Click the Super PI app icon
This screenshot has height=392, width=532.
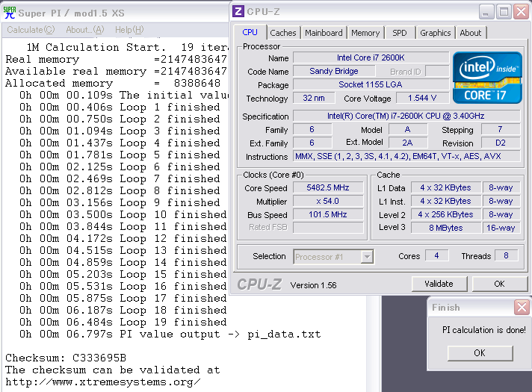(x=10, y=13)
